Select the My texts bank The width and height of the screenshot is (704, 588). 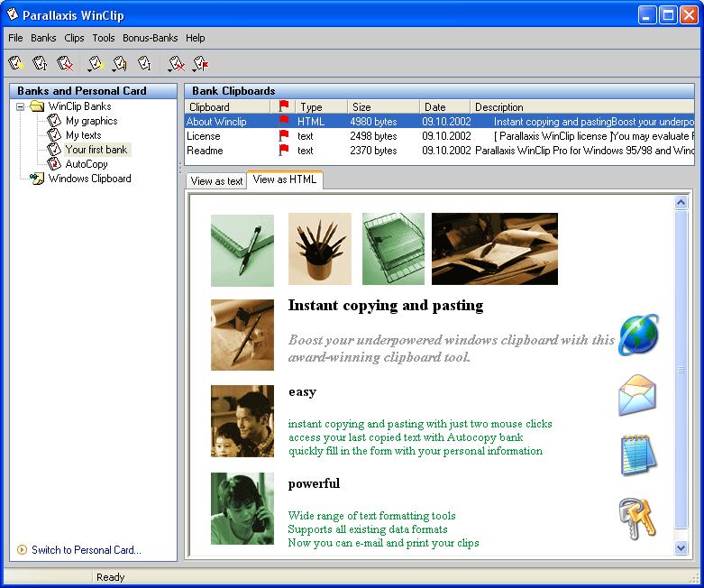coord(84,134)
